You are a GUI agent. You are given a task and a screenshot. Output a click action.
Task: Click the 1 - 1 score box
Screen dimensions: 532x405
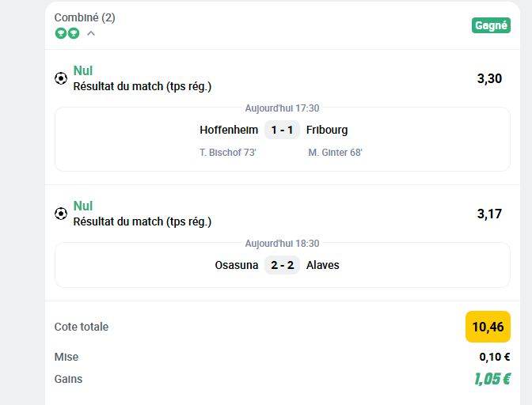coord(282,130)
